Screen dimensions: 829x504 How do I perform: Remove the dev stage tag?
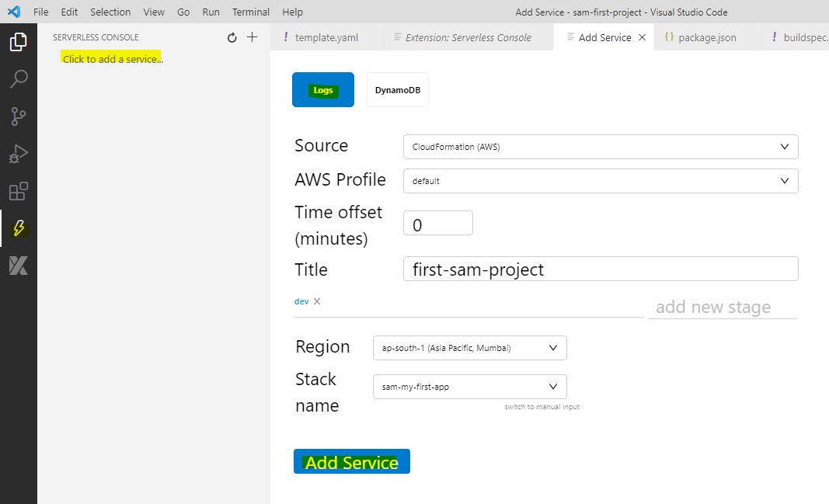[x=317, y=301]
